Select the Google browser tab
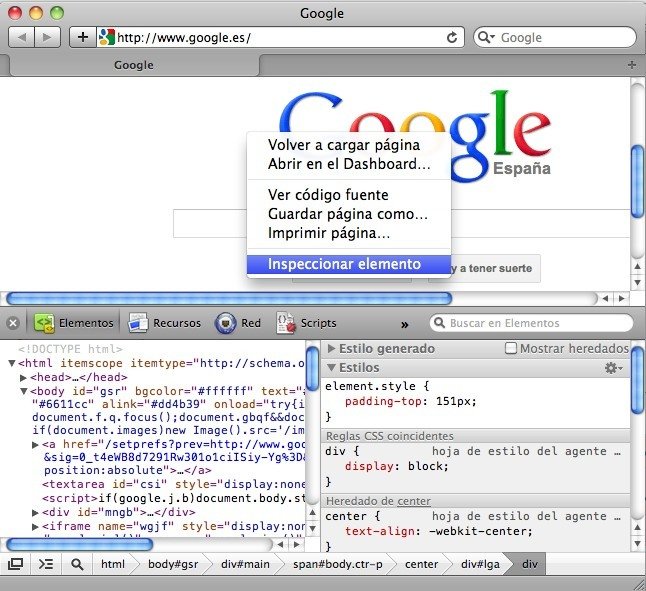The width and height of the screenshot is (646, 591). (134, 65)
